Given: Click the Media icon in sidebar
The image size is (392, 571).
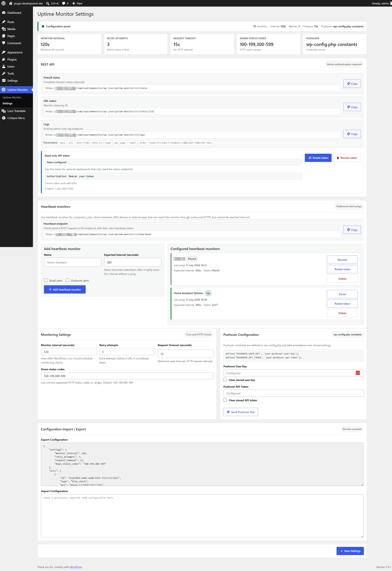Looking at the screenshot, I should [x=4, y=29].
